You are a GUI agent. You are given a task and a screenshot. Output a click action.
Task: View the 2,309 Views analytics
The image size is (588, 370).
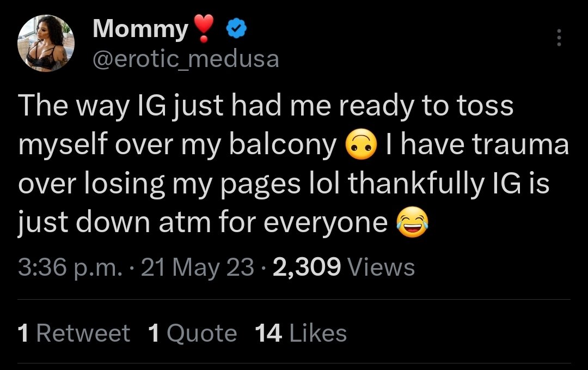pos(344,267)
